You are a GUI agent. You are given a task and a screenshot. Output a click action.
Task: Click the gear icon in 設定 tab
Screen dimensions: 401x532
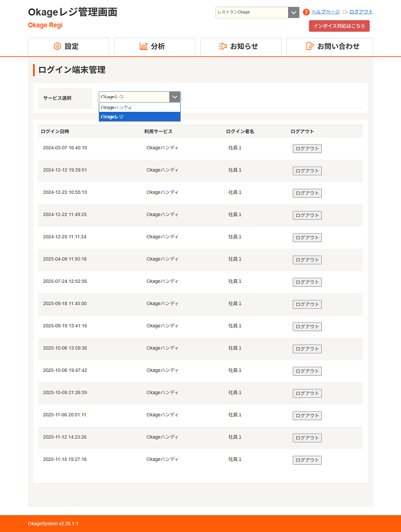click(x=58, y=47)
